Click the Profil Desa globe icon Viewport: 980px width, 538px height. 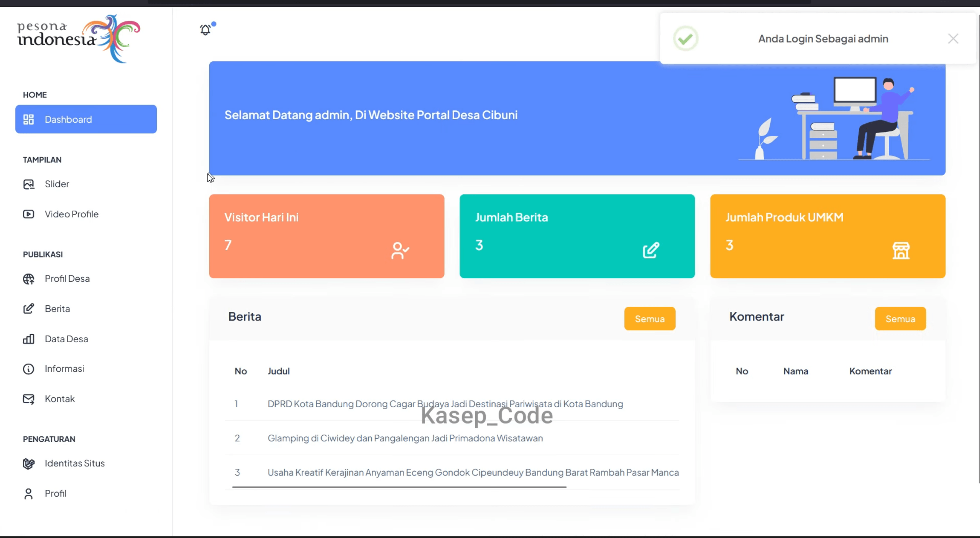click(28, 279)
